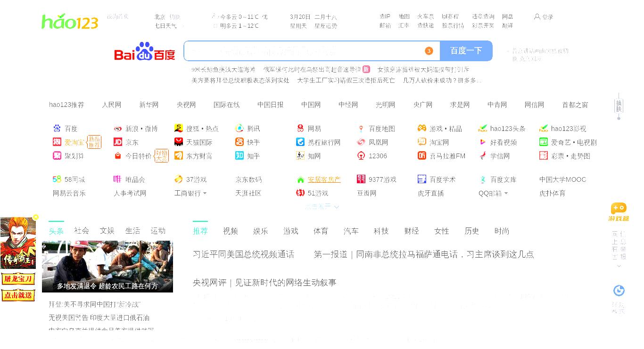Open the 首都之窗 link

click(x=575, y=105)
